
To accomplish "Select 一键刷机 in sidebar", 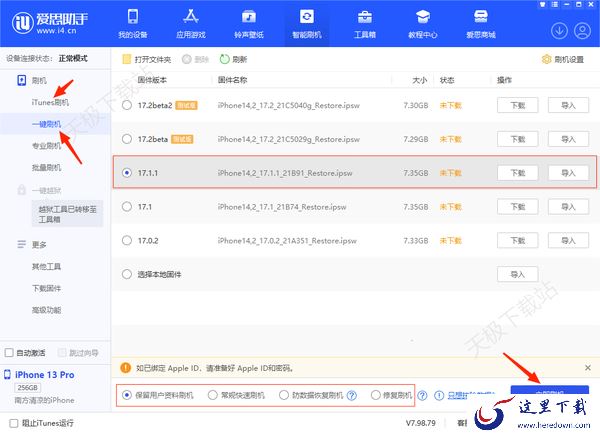I will coord(46,124).
